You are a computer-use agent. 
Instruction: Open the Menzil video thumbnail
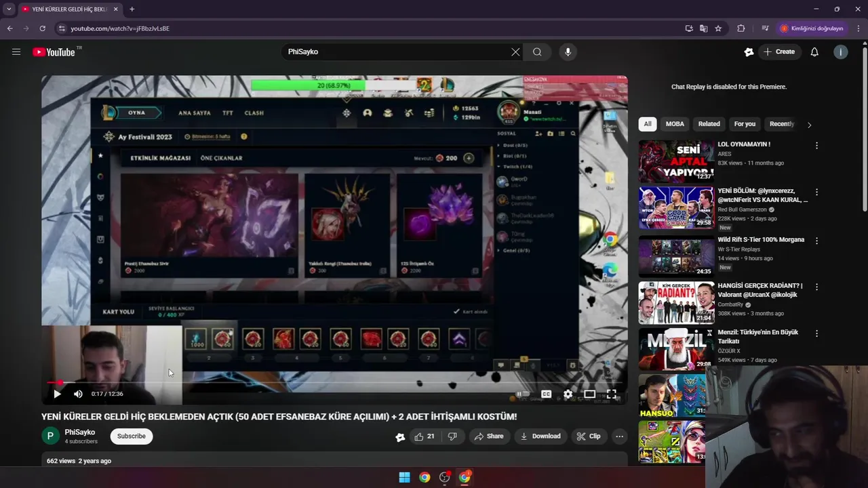pos(676,348)
